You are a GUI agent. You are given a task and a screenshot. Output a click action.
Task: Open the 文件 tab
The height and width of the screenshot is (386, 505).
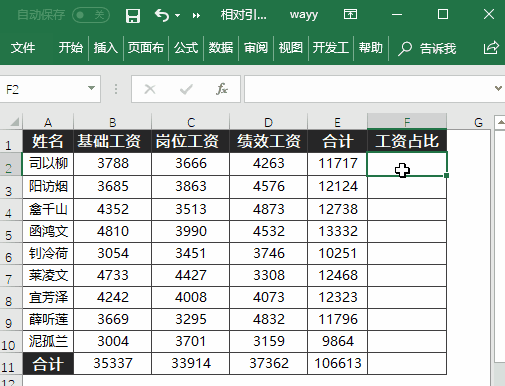pos(23,48)
